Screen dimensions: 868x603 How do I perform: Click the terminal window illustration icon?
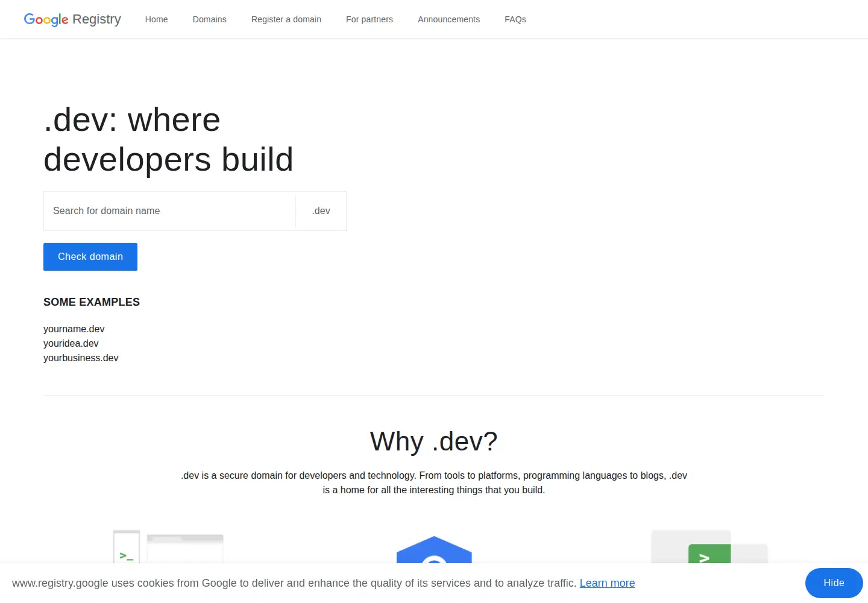click(168, 546)
